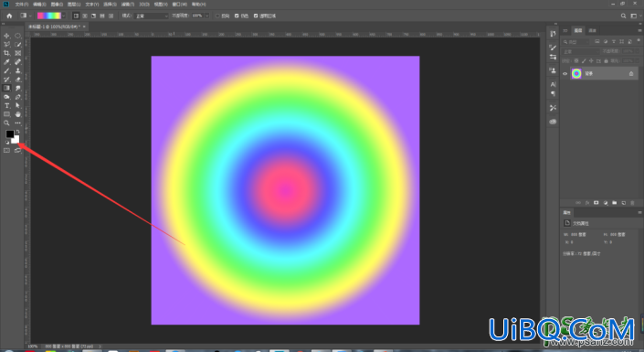The width and height of the screenshot is (644, 352).
Task: Expand the gradient picker dropdown arrow
Action: (64, 16)
